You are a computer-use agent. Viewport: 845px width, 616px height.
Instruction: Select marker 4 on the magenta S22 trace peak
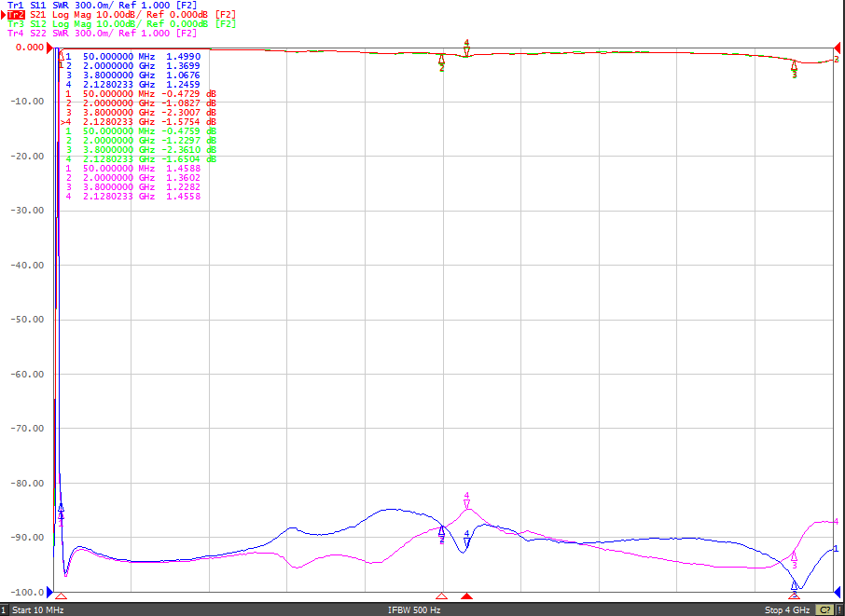coord(466,500)
